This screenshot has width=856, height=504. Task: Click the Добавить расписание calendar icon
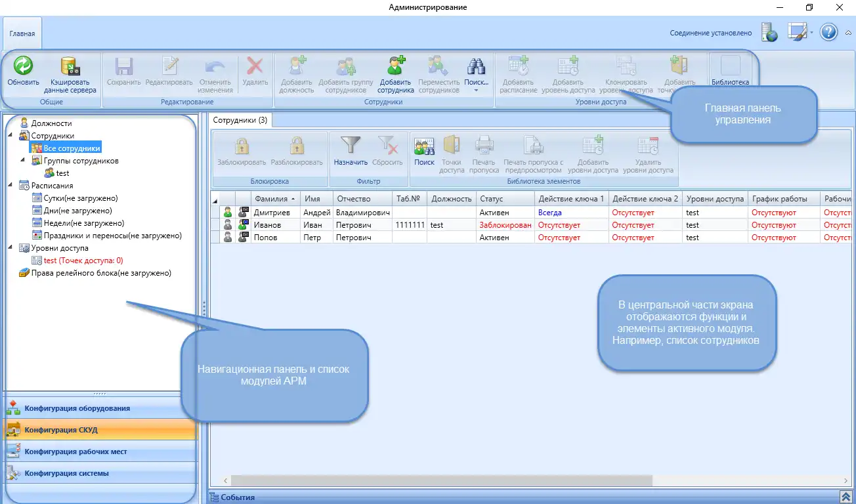(519, 66)
